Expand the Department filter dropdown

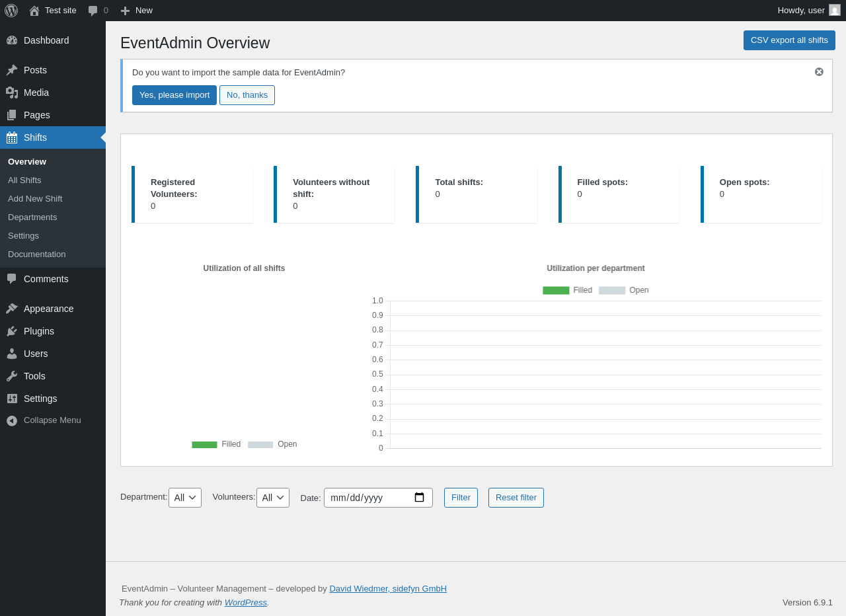[x=185, y=498]
